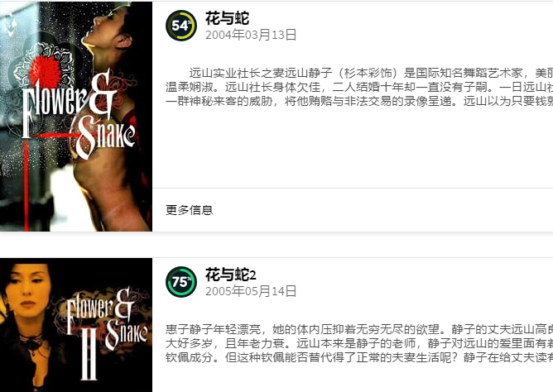Click the description line beginning 惠子静子年轻漂亮
The width and height of the screenshot is (553, 392).
(x=359, y=329)
